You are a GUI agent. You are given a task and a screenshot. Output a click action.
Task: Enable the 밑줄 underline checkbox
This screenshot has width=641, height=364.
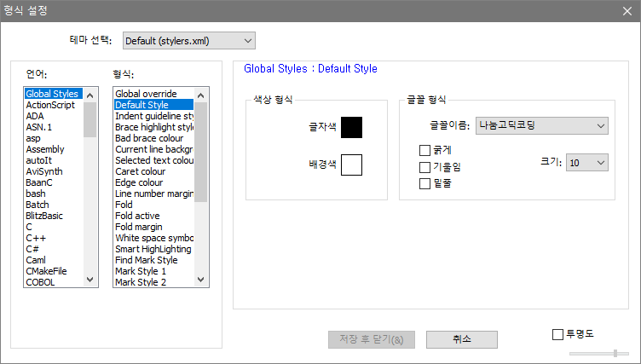coord(424,183)
